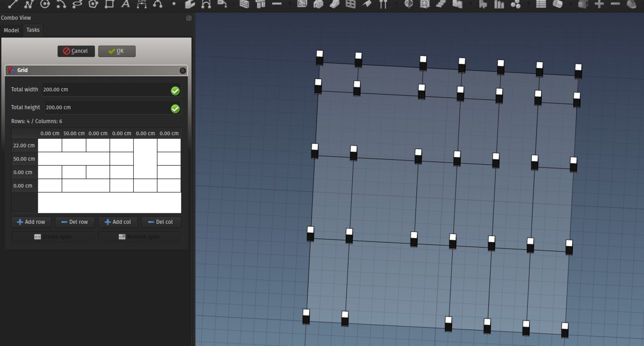Image resolution: width=644 pixels, height=346 pixels.
Task: Open dropdown arrow next to Axis tool
Action: click(x=396, y=4)
